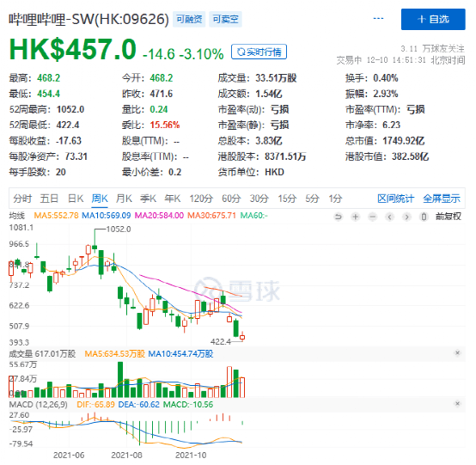Close the 成交量 volume panel
The width and height of the screenshot is (476, 465).
pyautogui.click(x=457, y=353)
